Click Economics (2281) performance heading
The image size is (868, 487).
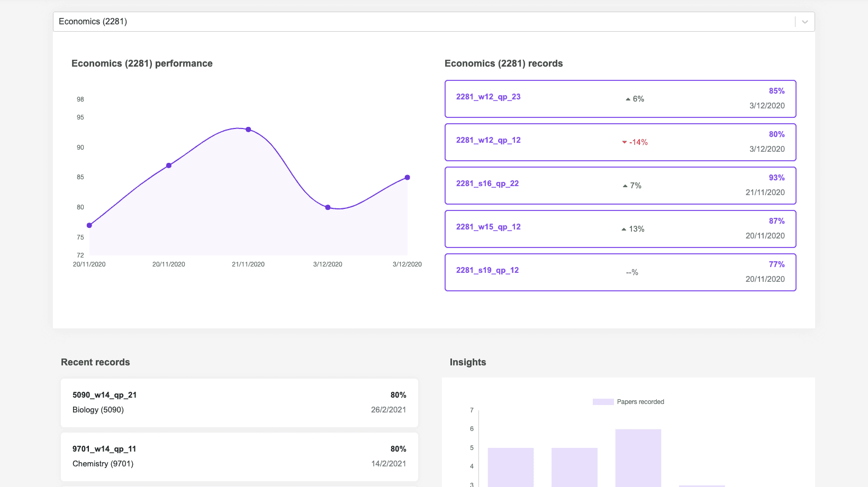(x=142, y=63)
